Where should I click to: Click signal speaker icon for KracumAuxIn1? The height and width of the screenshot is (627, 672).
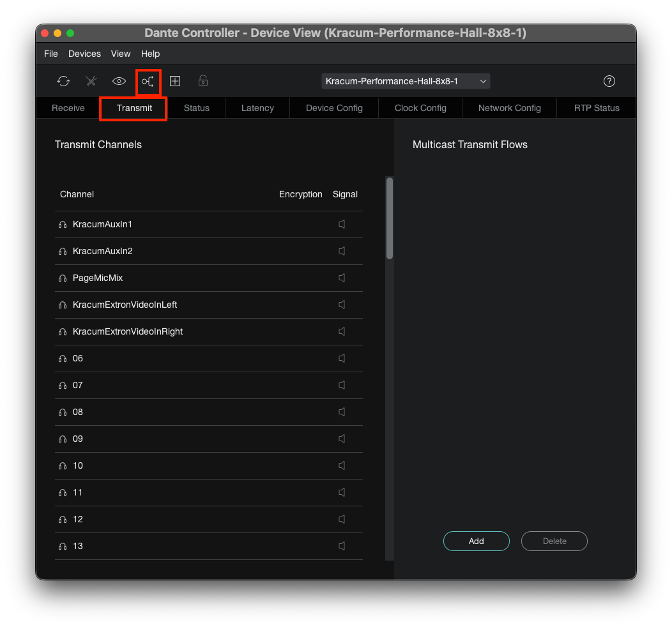click(x=342, y=224)
